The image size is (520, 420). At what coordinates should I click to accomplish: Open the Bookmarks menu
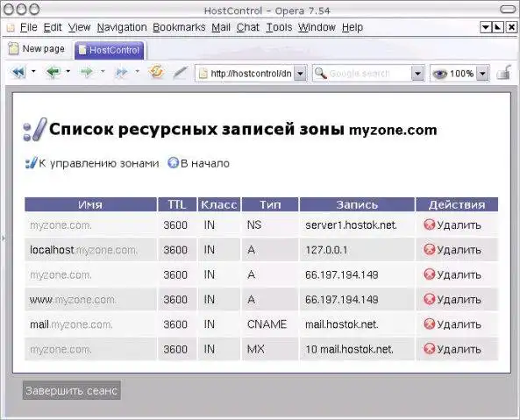pos(179,27)
